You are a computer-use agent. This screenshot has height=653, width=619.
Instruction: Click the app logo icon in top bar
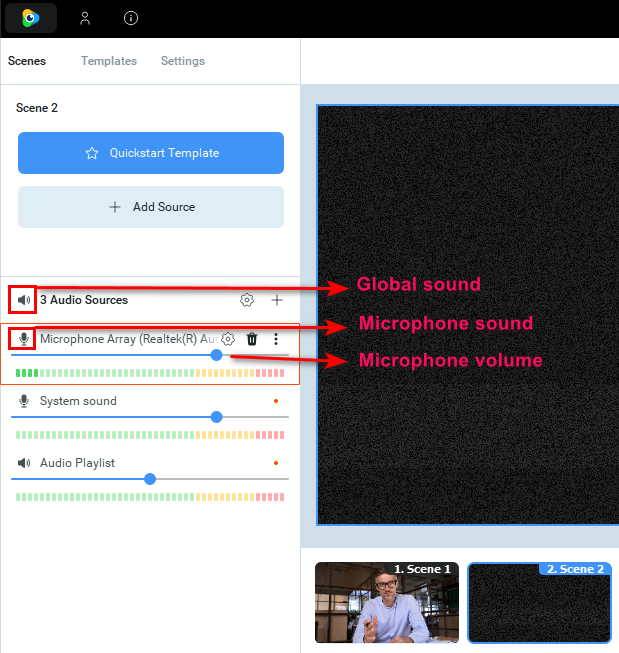[30, 18]
